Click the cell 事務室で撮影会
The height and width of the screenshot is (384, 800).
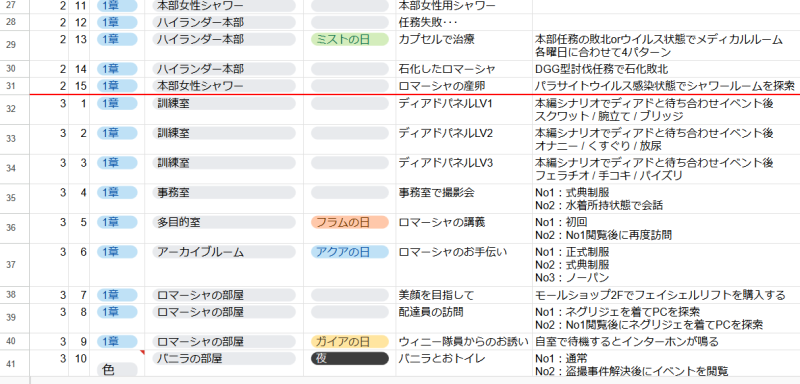(x=463, y=198)
